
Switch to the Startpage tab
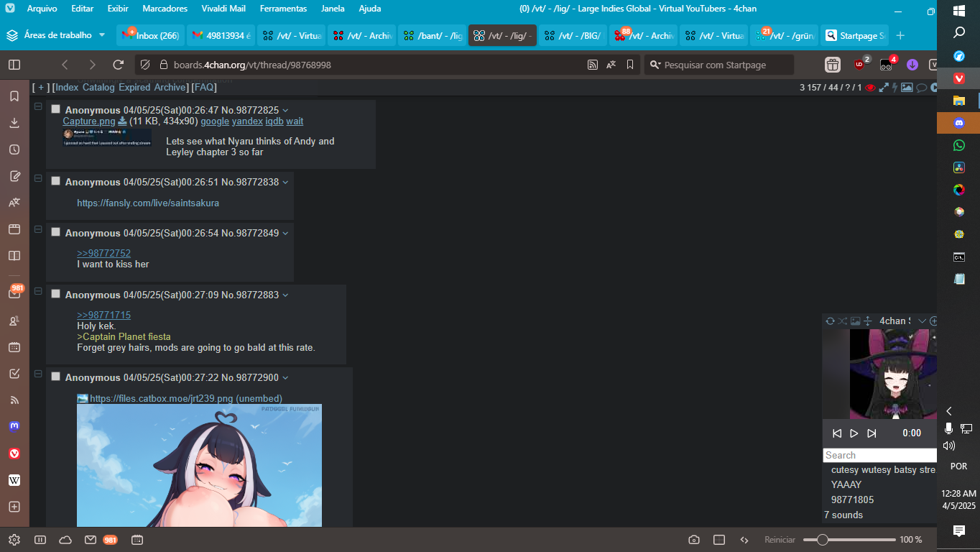855,35
